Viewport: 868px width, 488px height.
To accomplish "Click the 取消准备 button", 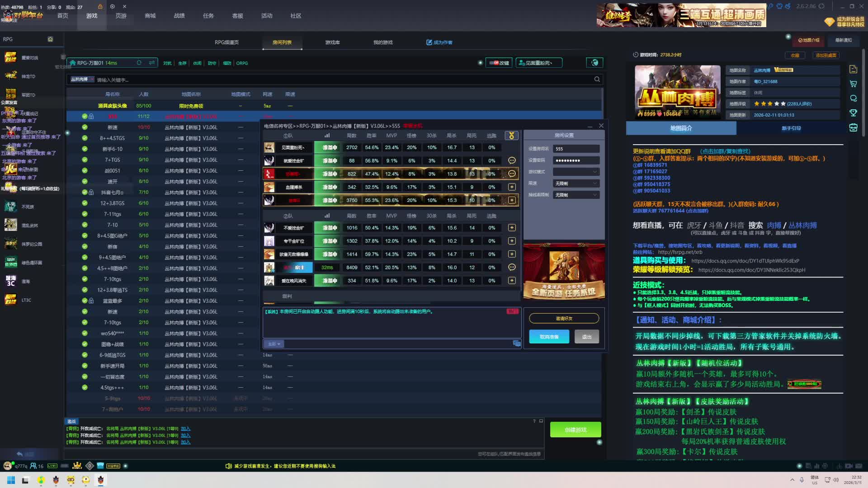I will coord(549,337).
